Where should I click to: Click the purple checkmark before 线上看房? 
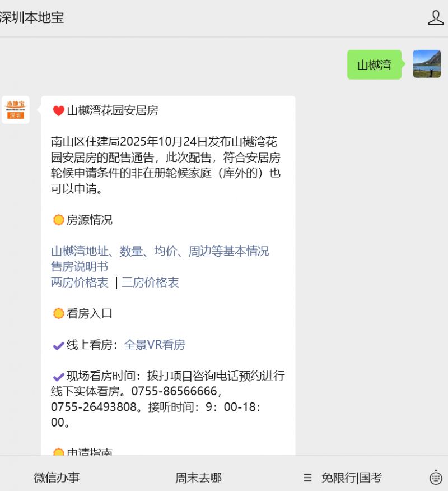(x=58, y=345)
